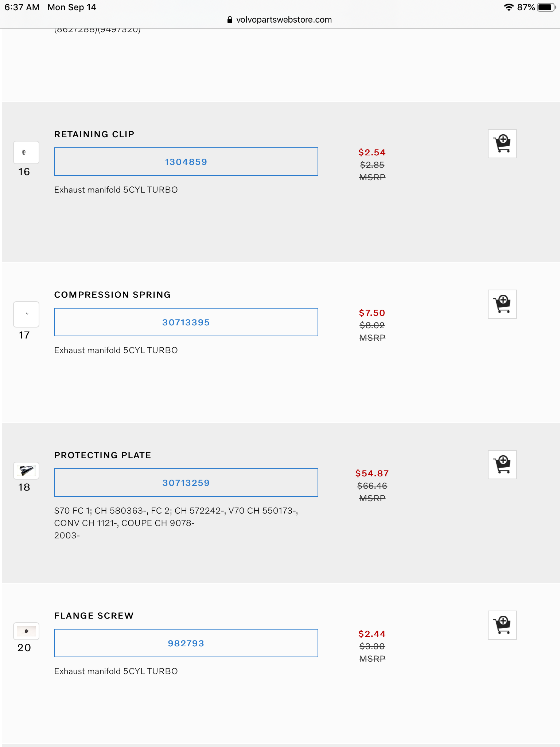Click the PROTECTING PLATE heading
The width and height of the screenshot is (560, 747).
pos(102,455)
